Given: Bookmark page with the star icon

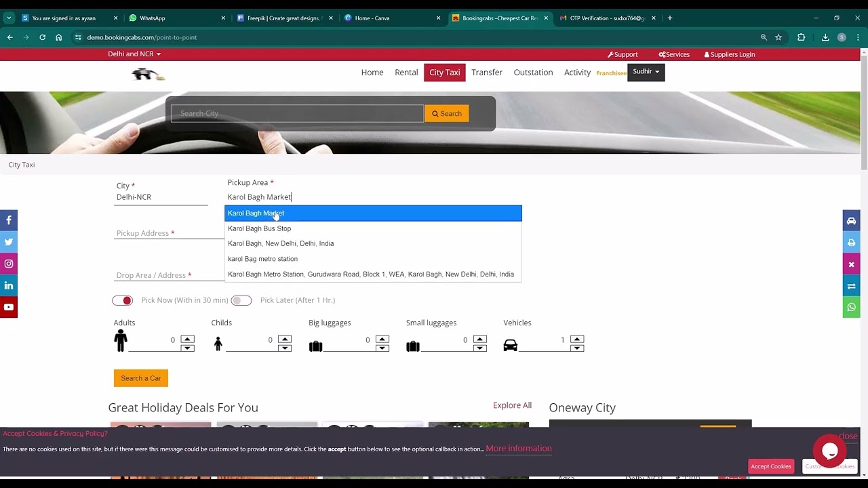Looking at the screenshot, I should pos(778,37).
